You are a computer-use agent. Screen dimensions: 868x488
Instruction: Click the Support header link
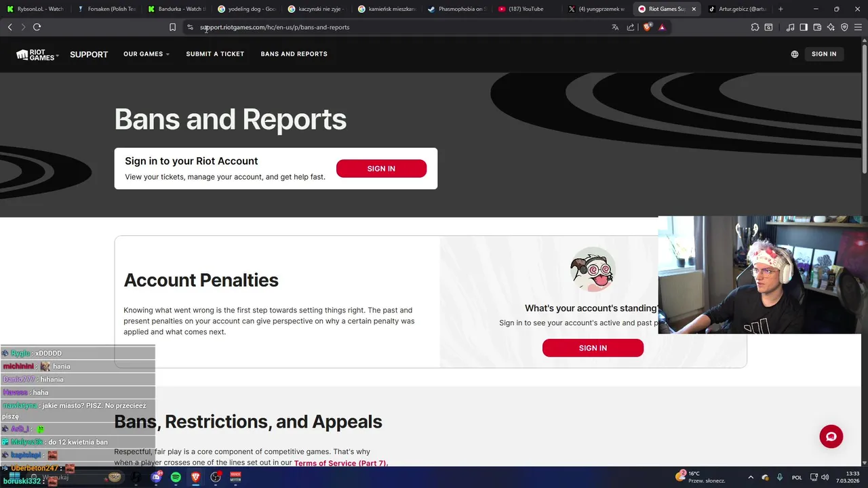coord(89,54)
